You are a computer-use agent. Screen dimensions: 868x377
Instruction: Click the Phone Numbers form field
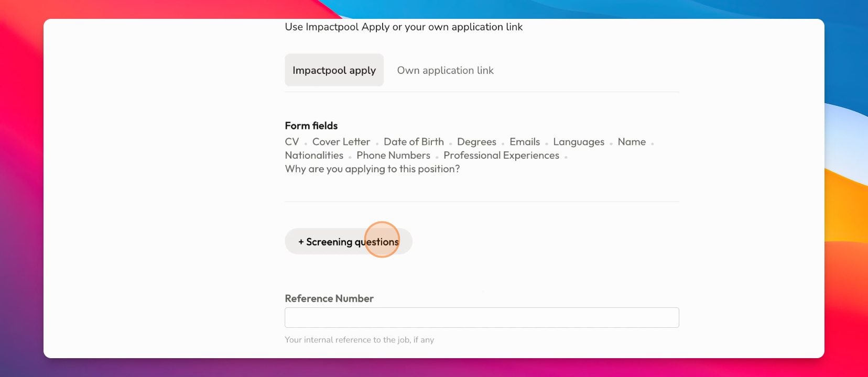(393, 156)
